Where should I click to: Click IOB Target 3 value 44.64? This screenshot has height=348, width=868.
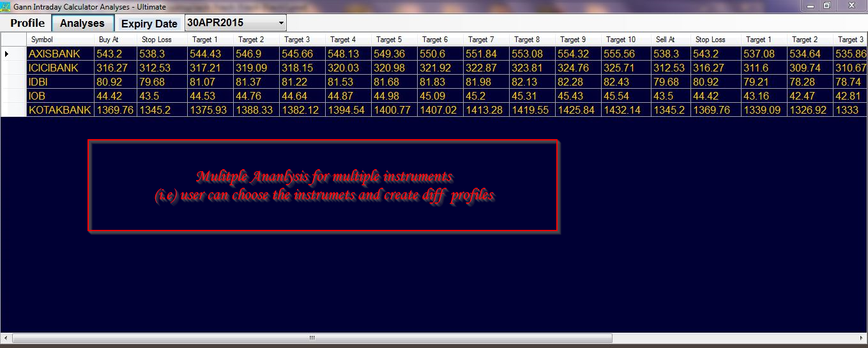coord(303,96)
